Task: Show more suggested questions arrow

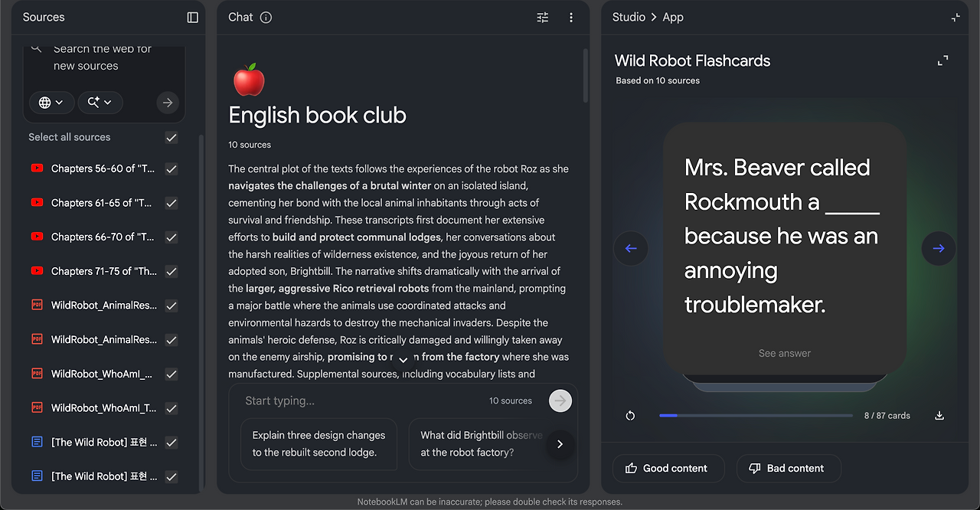Action: point(560,444)
